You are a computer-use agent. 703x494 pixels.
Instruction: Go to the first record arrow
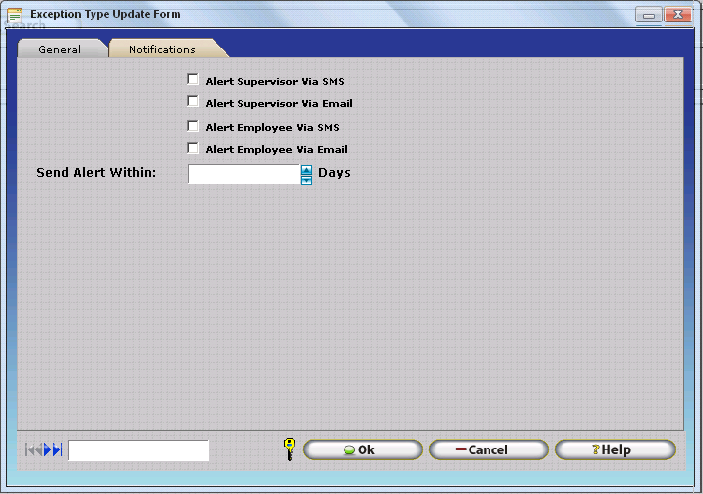(x=29, y=450)
